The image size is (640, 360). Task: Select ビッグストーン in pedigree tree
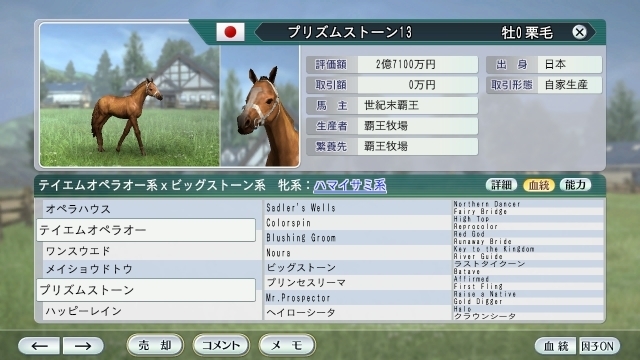tap(358, 267)
